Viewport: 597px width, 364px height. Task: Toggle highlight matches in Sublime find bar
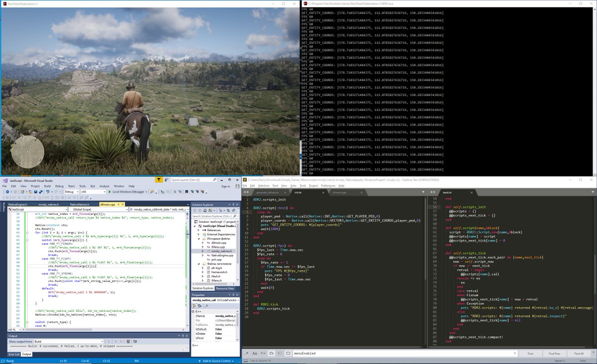tap(288, 354)
